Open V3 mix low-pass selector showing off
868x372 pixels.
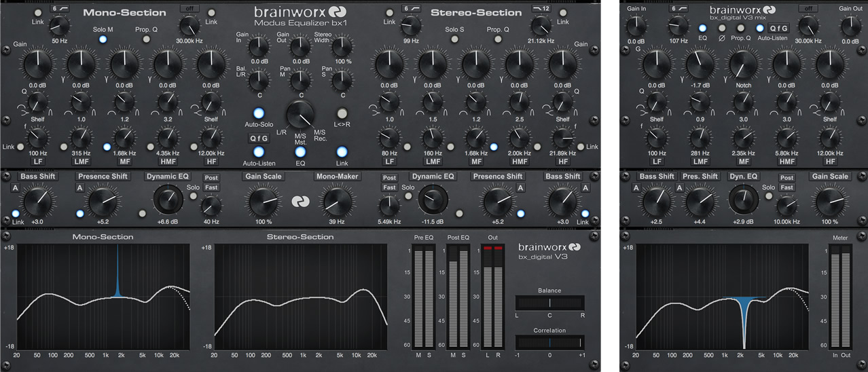click(x=808, y=8)
